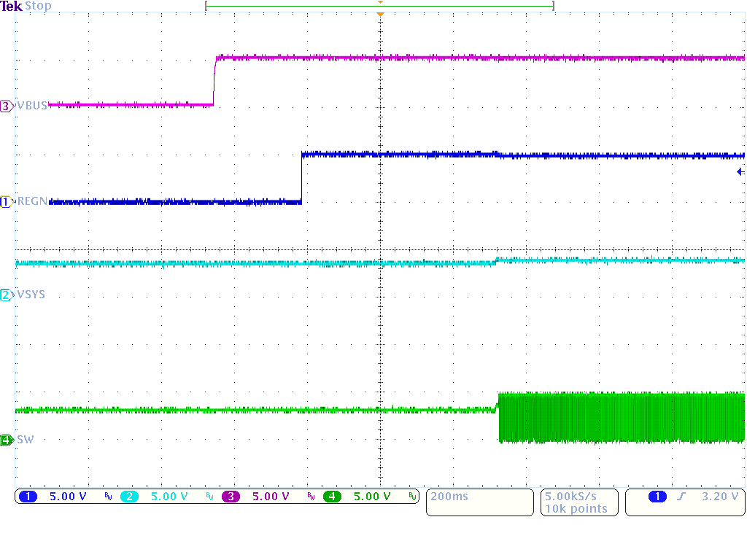Open channel 3 vertical scale setting
This screenshot has height=560, width=747.
[269, 496]
